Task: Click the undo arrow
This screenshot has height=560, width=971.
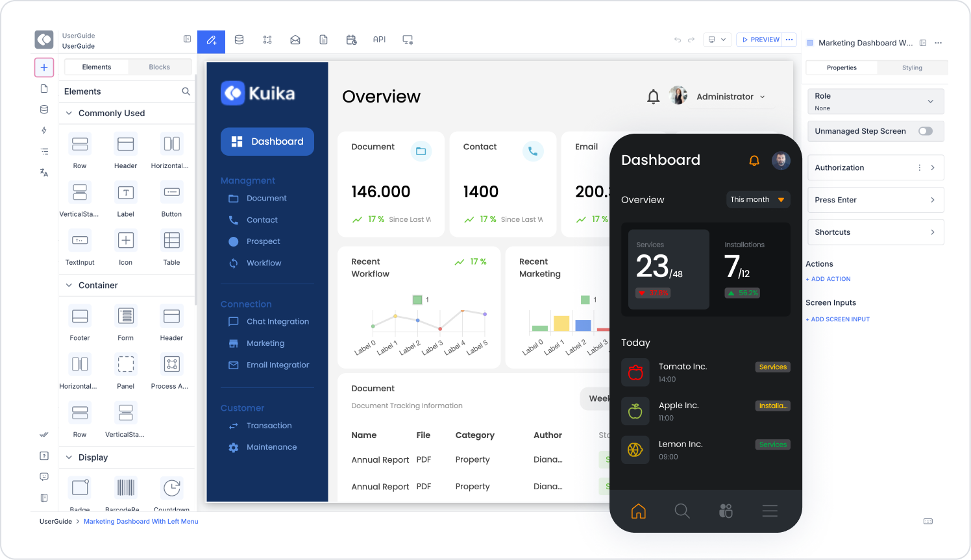Action: [x=678, y=40]
